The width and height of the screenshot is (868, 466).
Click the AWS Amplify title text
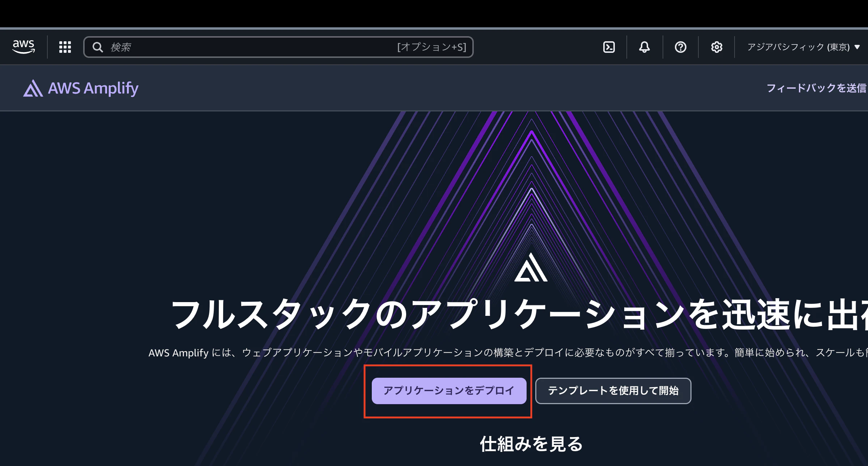click(x=93, y=88)
